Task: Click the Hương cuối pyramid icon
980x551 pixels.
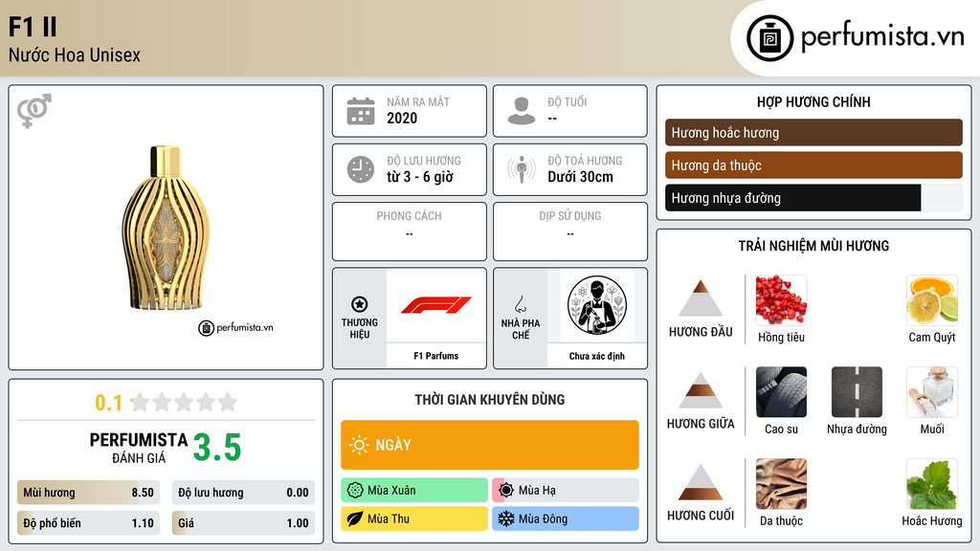Action: click(701, 482)
